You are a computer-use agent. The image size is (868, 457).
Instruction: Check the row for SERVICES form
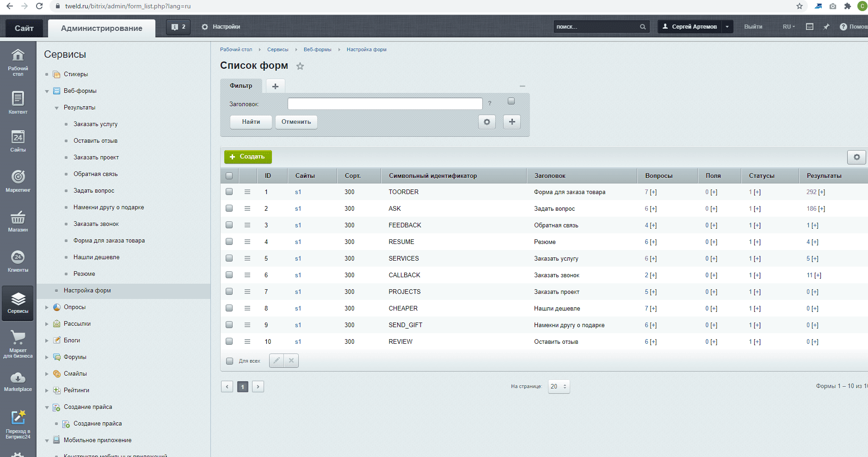[229, 258]
